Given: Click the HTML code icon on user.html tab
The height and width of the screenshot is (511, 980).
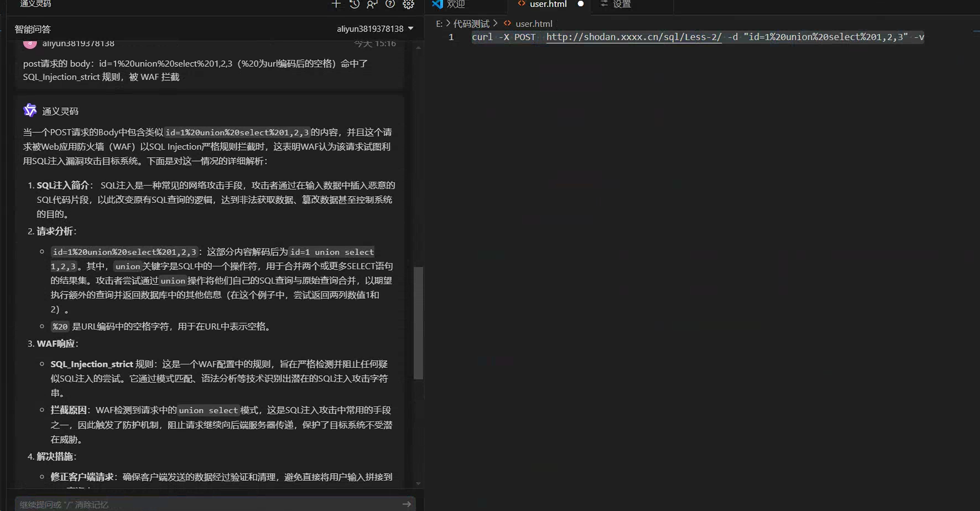Looking at the screenshot, I should point(521,4).
